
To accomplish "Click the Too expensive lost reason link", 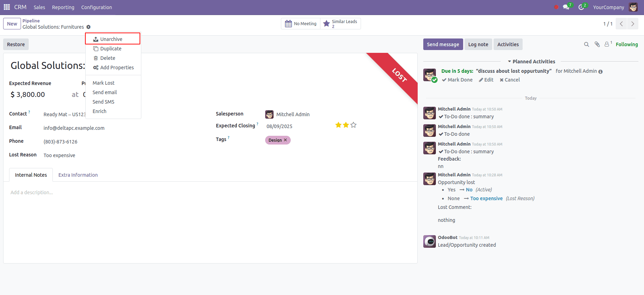I will pyautogui.click(x=486, y=198).
